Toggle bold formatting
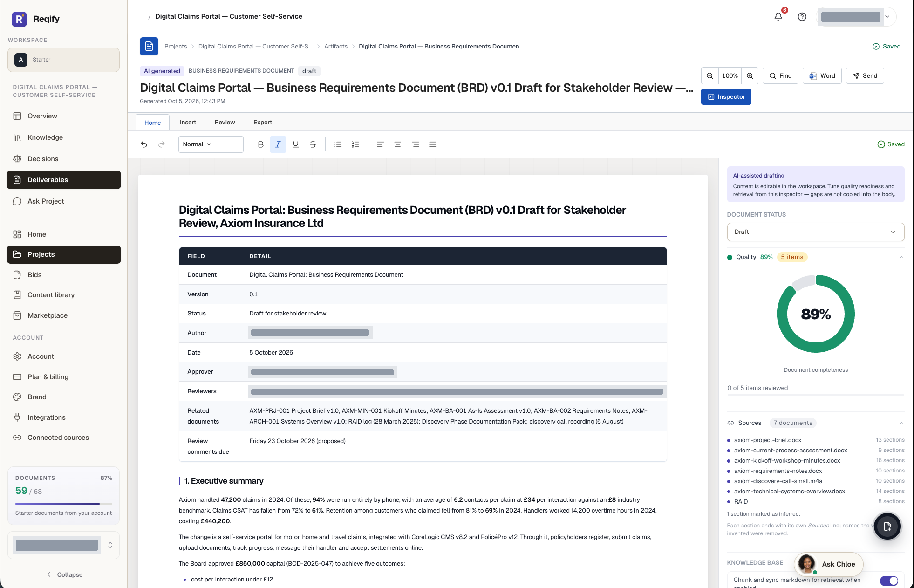 point(260,144)
